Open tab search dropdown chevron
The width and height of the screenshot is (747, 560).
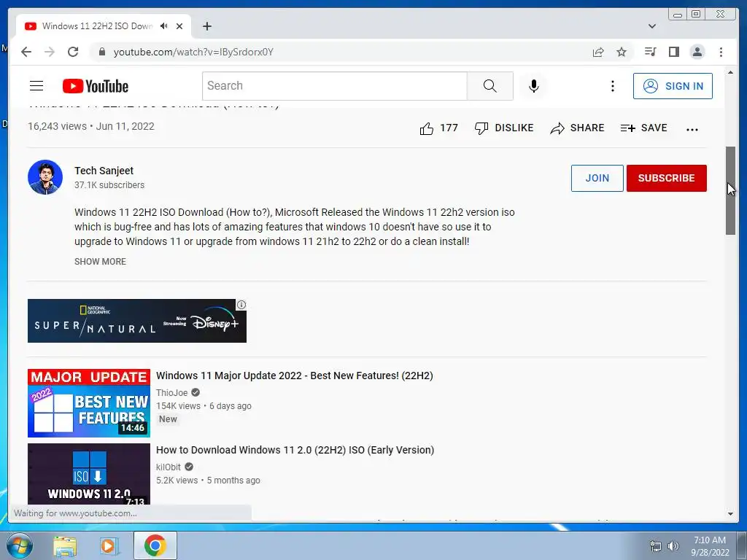pos(652,26)
